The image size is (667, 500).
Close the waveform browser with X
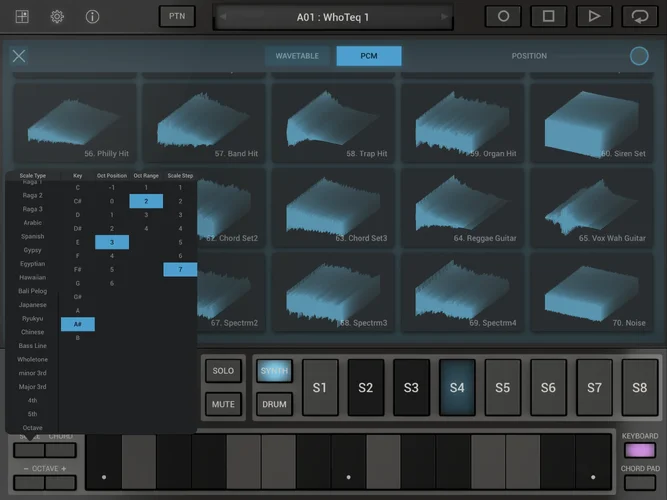(x=19, y=56)
